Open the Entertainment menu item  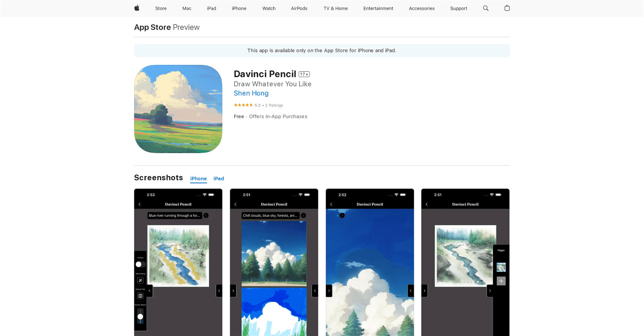pos(378,8)
